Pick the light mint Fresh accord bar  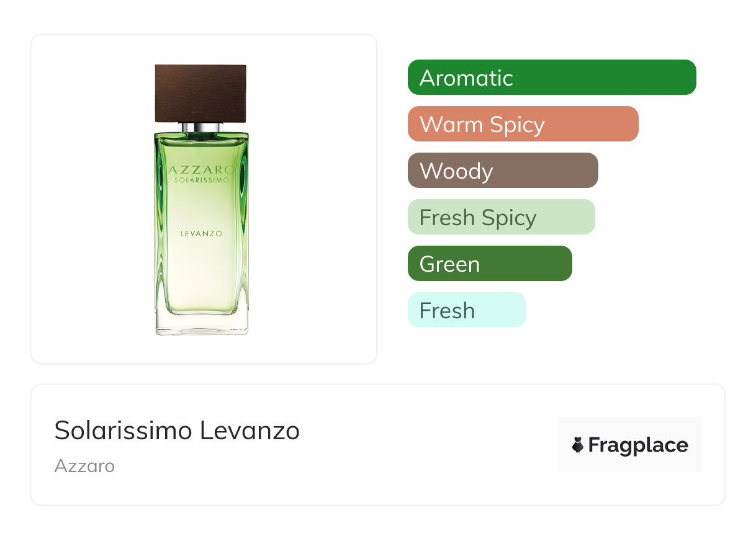(x=466, y=310)
